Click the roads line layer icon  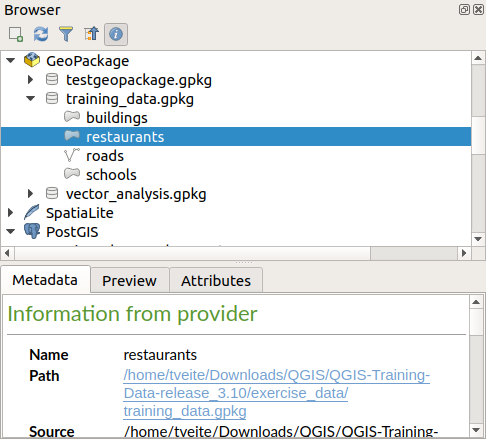tap(72, 155)
